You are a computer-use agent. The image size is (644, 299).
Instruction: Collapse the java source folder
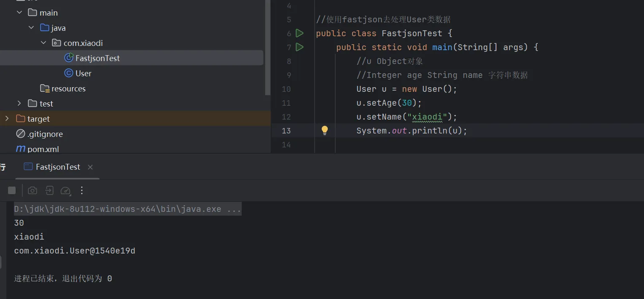[x=32, y=28]
